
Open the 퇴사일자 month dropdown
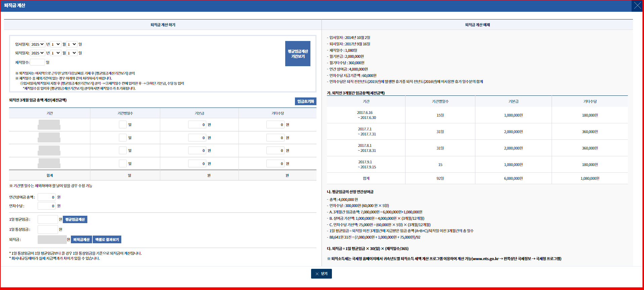pyautogui.click(x=56, y=53)
